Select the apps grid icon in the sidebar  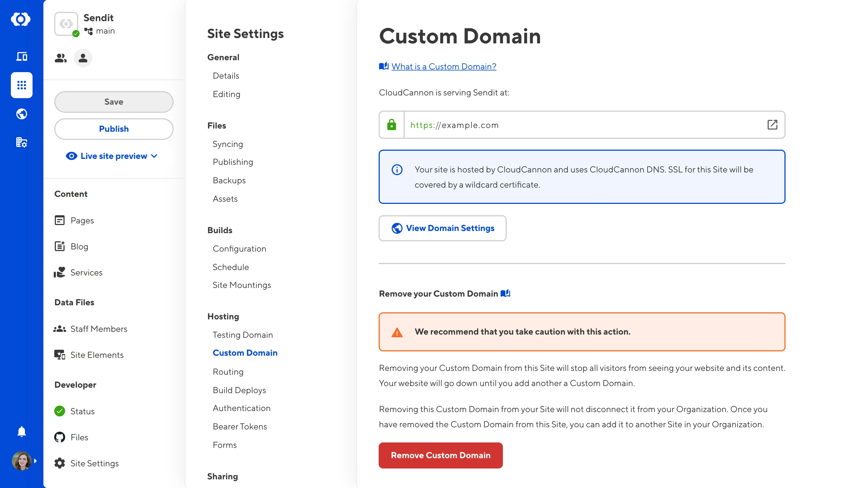click(x=22, y=85)
